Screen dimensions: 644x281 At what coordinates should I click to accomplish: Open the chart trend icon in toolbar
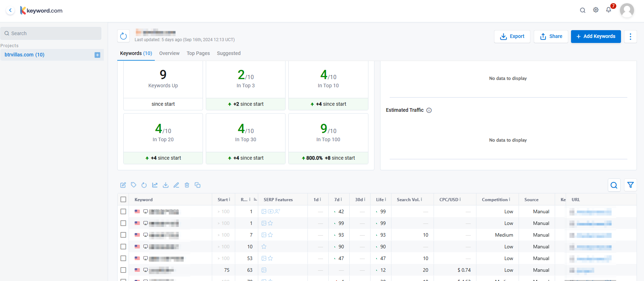(x=155, y=185)
